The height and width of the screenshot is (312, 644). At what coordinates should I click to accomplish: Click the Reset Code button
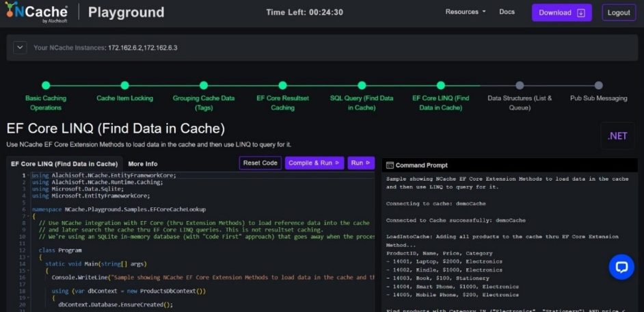coord(260,163)
